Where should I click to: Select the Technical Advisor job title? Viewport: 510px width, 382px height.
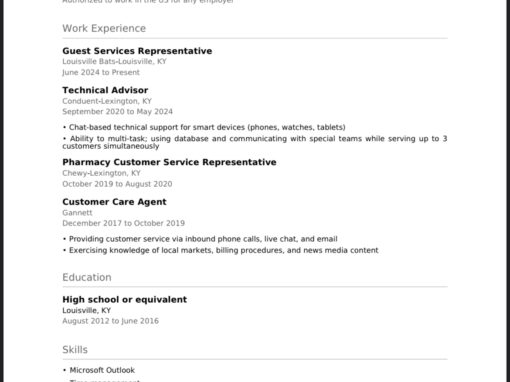pos(105,90)
